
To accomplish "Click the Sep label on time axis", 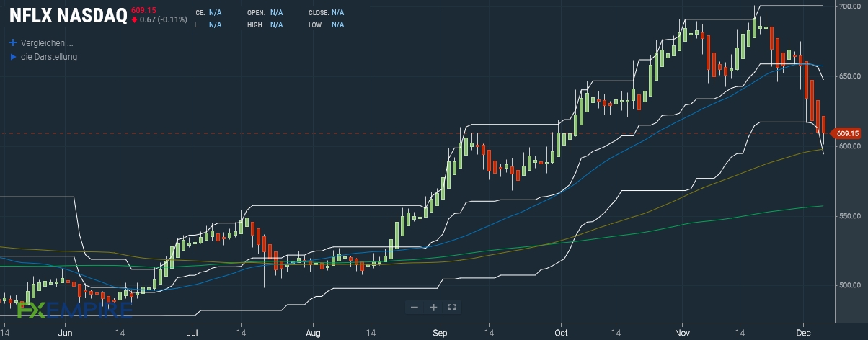I will (x=441, y=334).
